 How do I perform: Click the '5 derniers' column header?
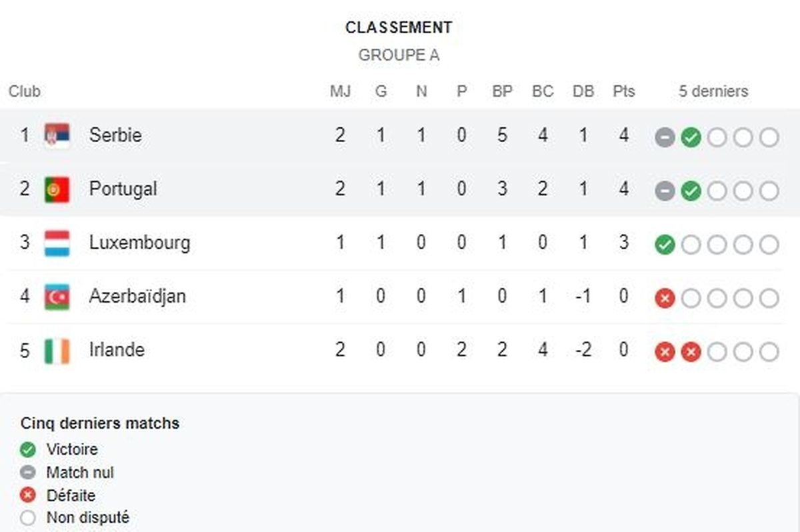tap(713, 91)
